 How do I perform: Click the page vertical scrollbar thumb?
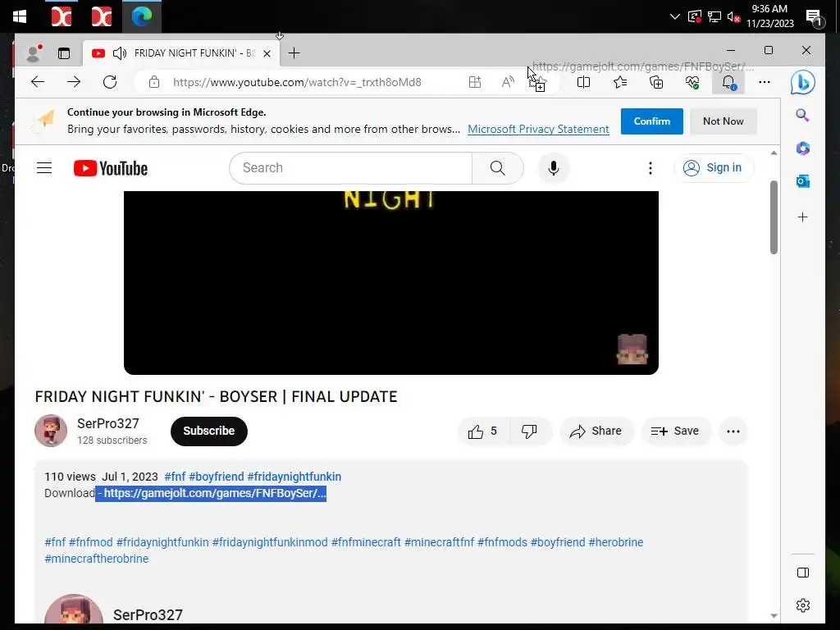774,217
